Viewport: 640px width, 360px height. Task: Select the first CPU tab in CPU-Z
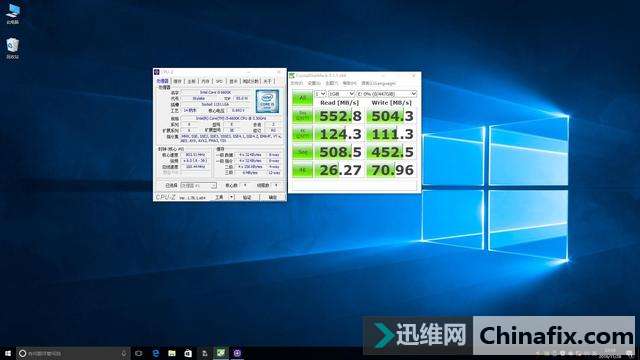162,81
